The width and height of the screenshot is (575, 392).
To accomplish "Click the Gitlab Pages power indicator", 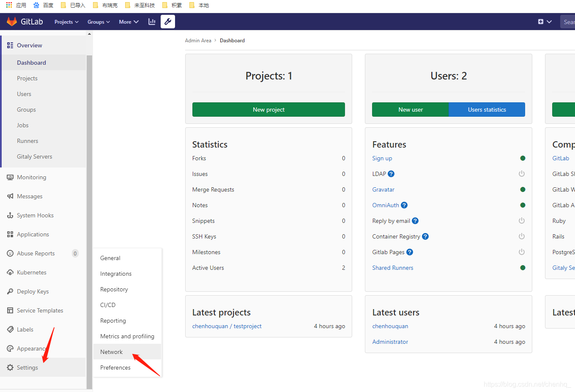I will [x=522, y=252].
